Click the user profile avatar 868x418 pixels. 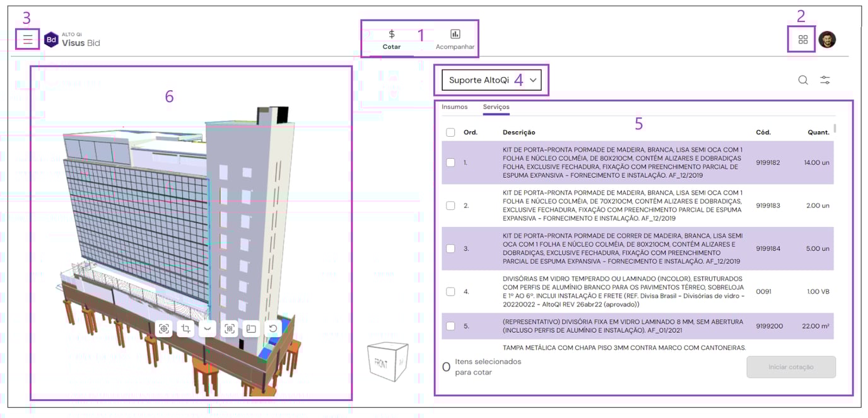[x=827, y=40]
